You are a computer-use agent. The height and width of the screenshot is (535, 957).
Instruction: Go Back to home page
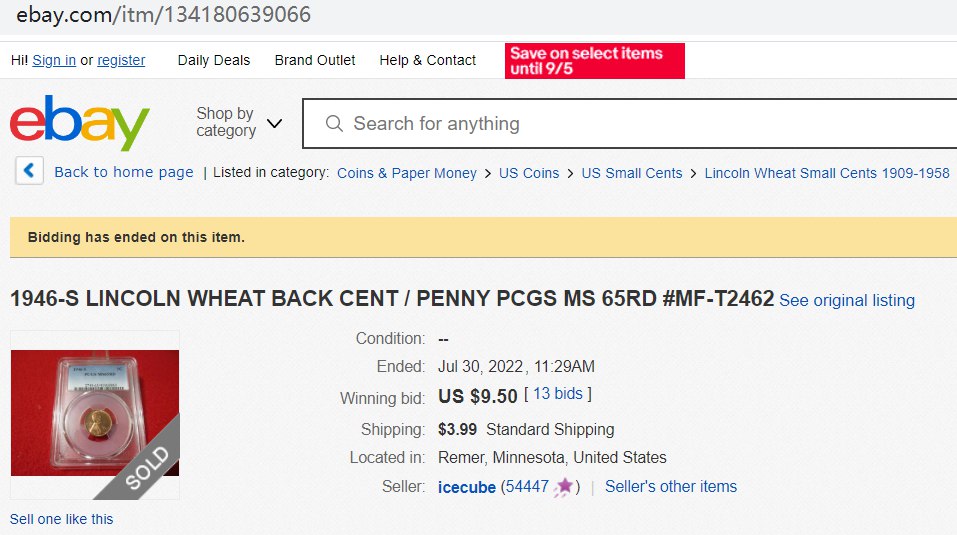point(123,172)
